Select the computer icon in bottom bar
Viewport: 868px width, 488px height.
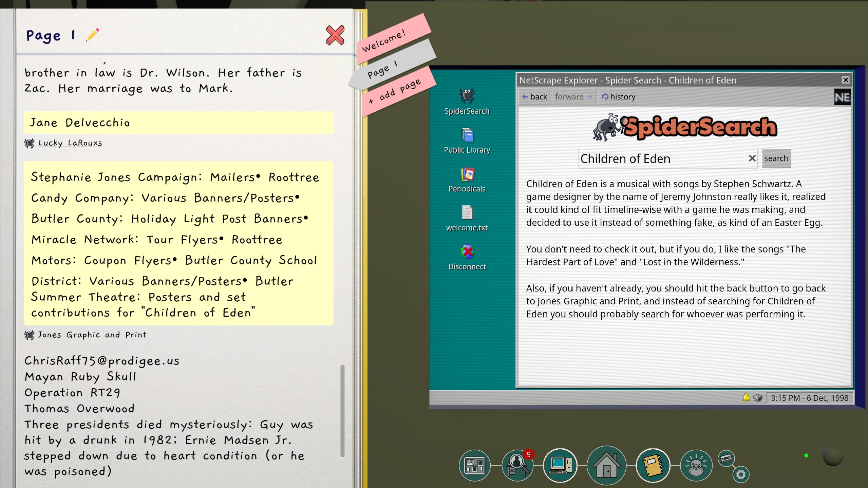(x=560, y=465)
